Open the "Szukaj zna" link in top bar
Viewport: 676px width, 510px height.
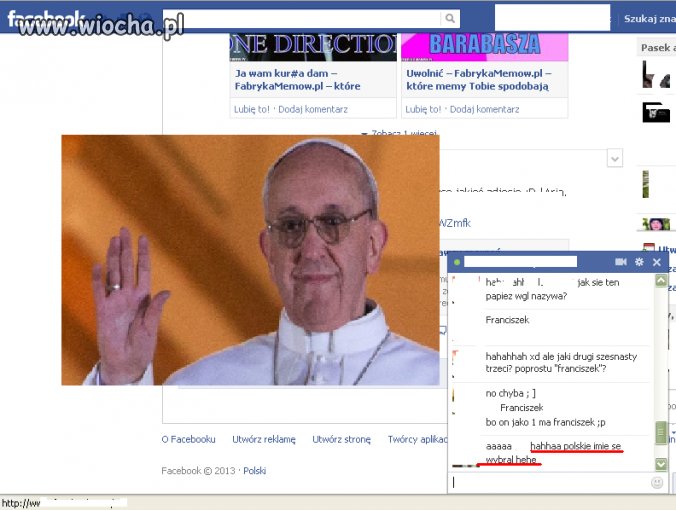click(650, 19)
